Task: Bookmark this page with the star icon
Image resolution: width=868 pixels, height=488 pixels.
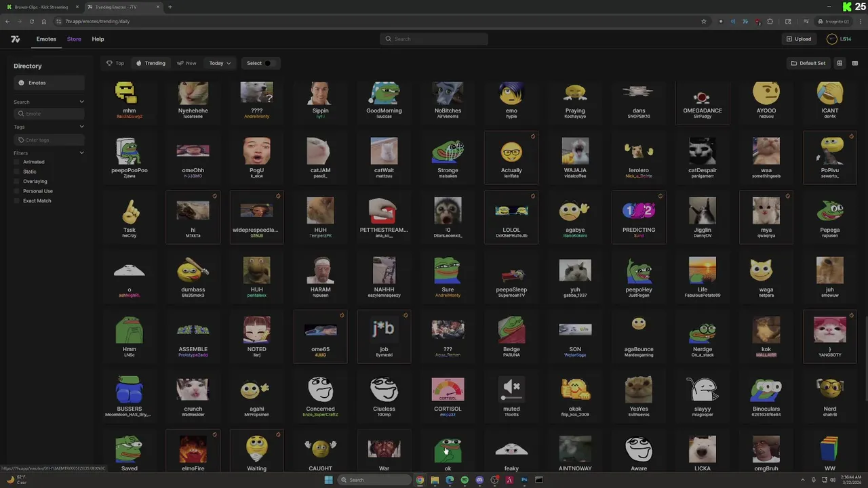Action: tap(704, 21)
